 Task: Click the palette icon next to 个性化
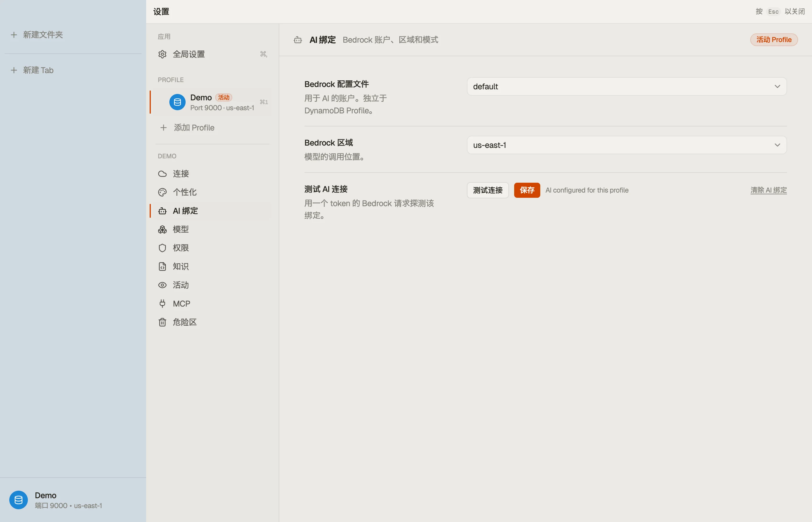pos(162,192)
